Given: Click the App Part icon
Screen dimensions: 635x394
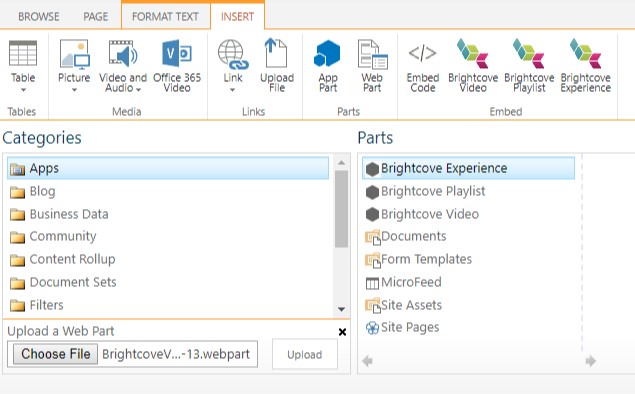Looking at the screenshot, I should pyautogui.click(x=327, y=53).
